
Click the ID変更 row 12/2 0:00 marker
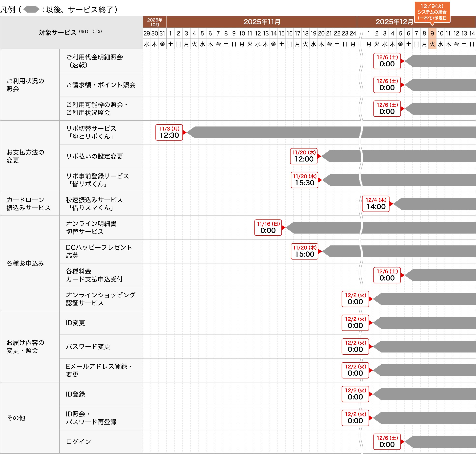pos(355,323)
